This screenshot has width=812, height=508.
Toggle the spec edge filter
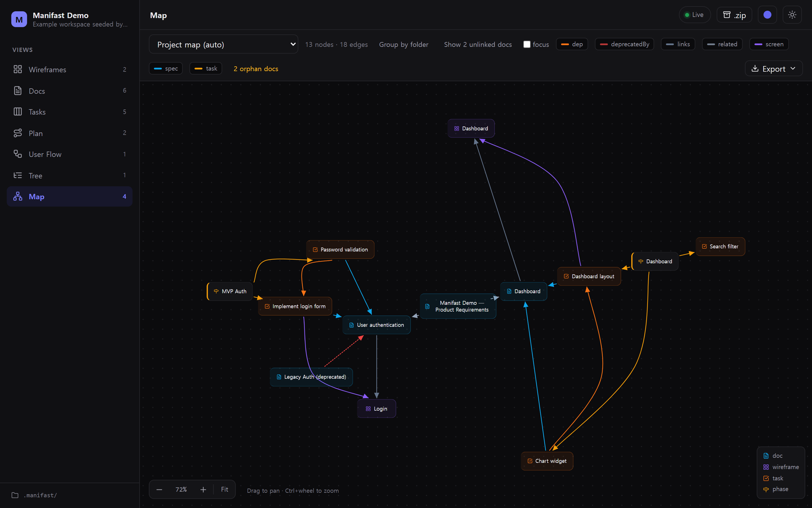pyautogui.click(x=166, y=69)
